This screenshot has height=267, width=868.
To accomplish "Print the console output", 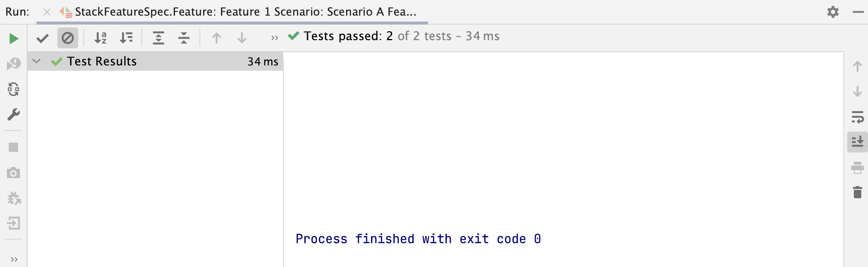I will point(857,168).
